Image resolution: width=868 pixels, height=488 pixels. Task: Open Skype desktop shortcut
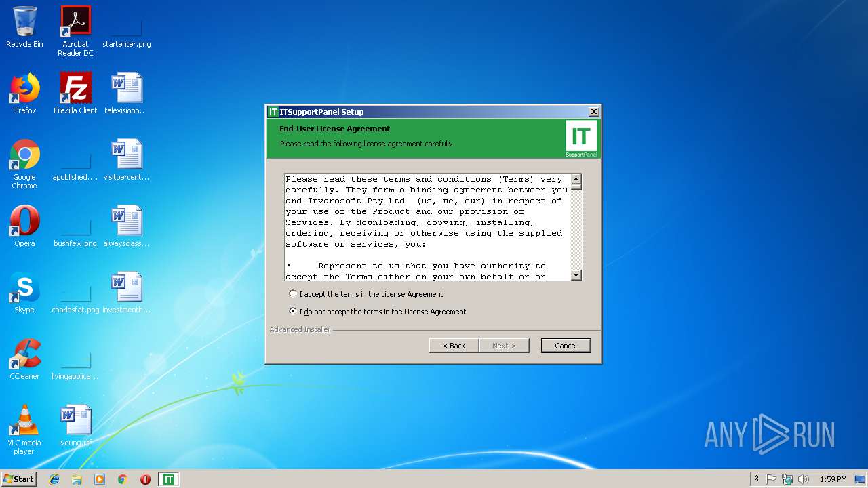tap(24, 293)
